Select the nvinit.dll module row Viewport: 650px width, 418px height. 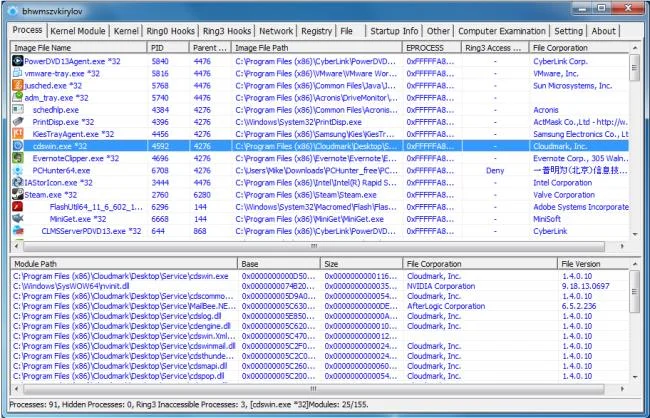320,286
